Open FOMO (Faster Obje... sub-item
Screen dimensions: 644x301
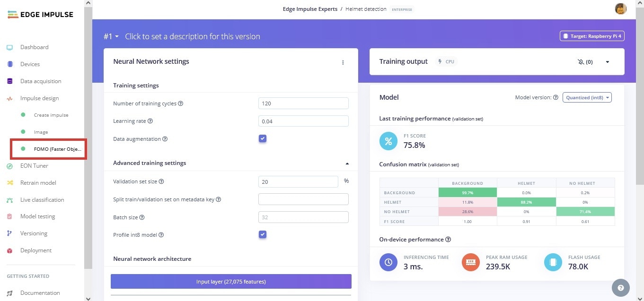[x=57, y=149]
